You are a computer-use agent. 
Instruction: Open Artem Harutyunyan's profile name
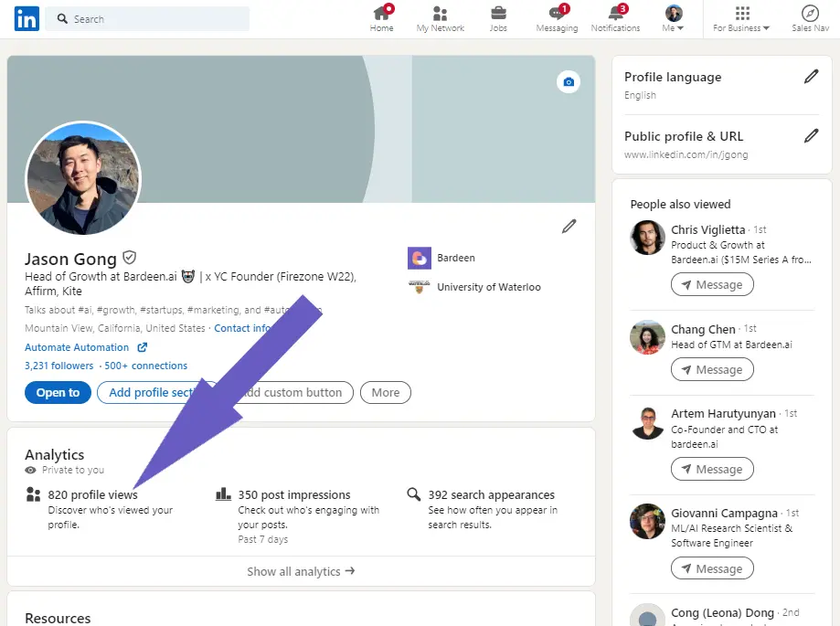723,414
